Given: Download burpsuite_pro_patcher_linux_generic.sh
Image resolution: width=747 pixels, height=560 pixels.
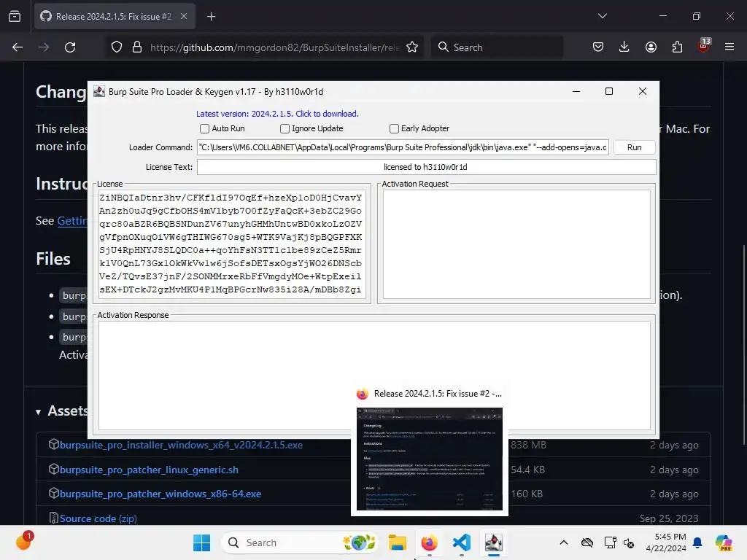Looking at the screenshot, I should click(149, 470).
